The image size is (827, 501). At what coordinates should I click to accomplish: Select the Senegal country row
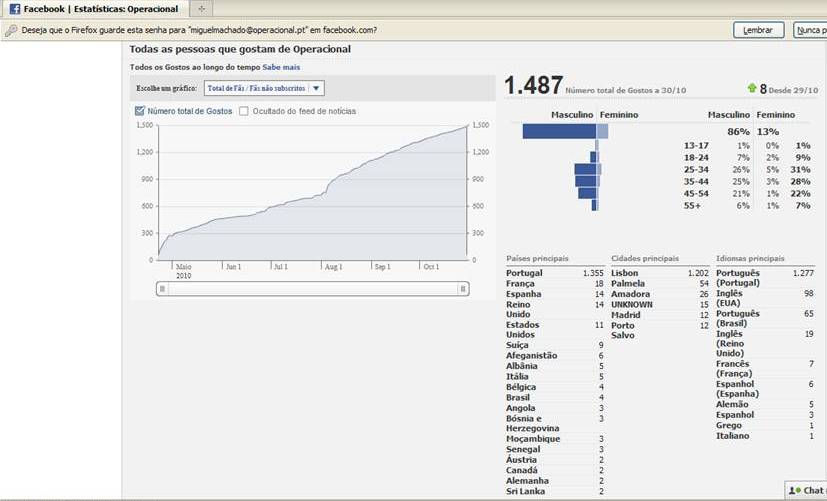pos(554,449)
